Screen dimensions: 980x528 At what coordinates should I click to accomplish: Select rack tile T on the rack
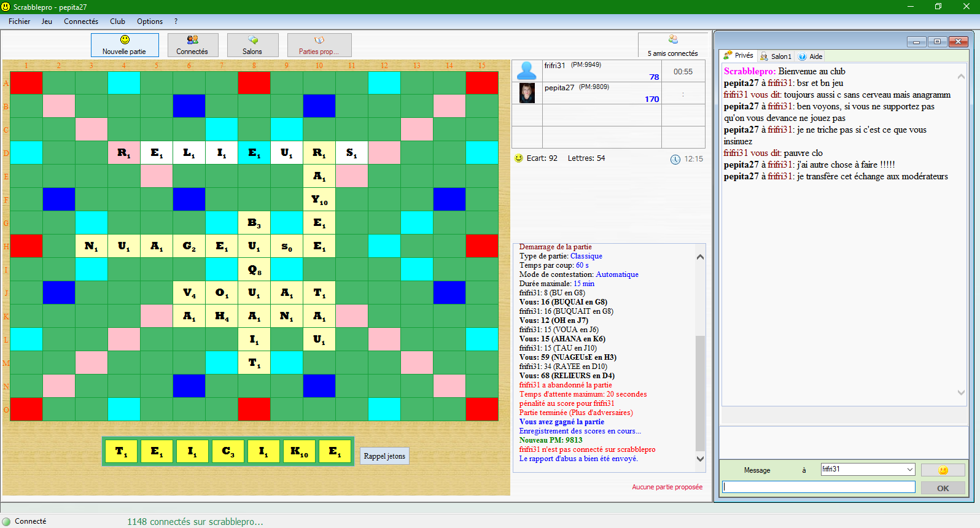pyautogui.click(x=121, y=451)
